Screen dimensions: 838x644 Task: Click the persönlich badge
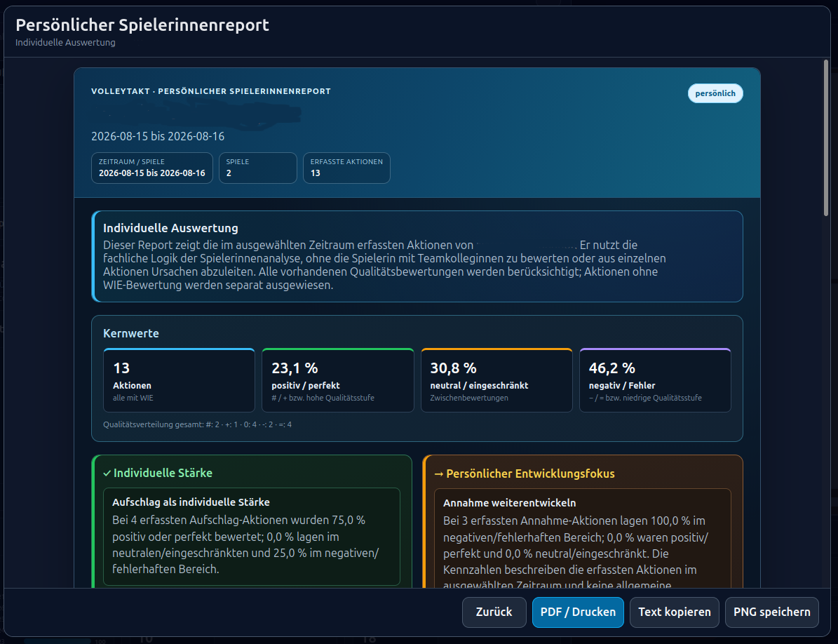tap(715, 93)
